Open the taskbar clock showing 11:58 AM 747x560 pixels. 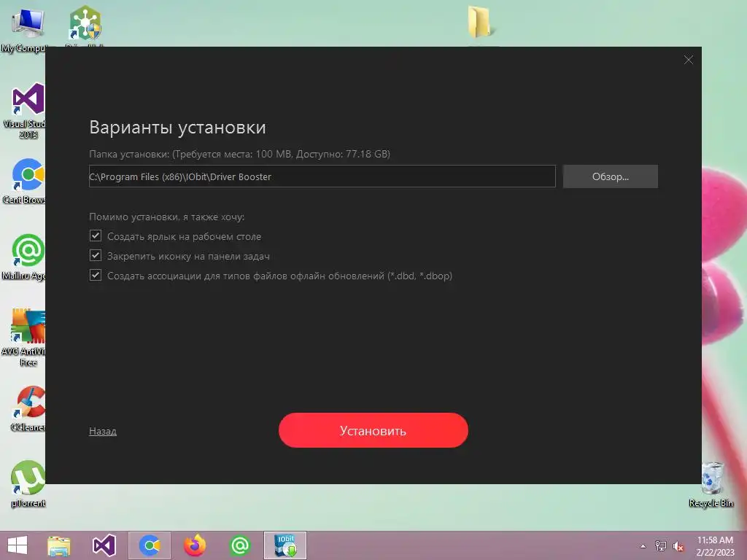pos(715,546)
